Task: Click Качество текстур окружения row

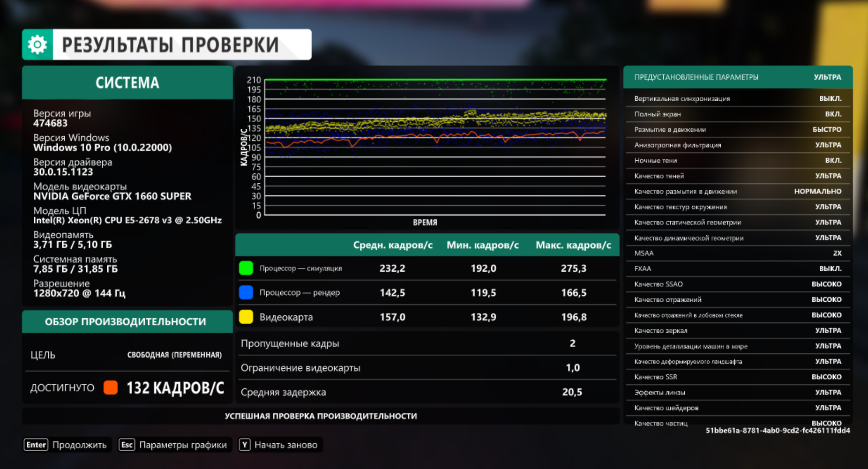Action: pos(738,207)
